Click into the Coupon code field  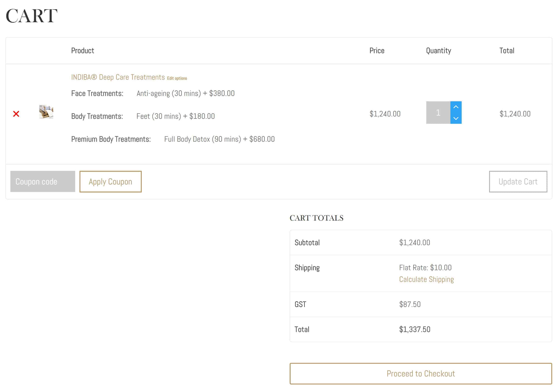(43, 182)
